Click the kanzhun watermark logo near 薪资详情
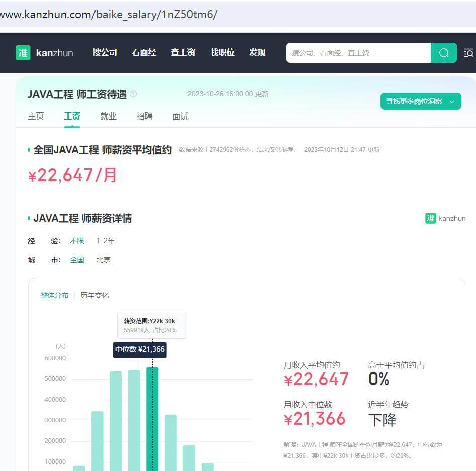The width and height of the screenshot is (476, 471). pyautogui.click(x=445, y=218)
